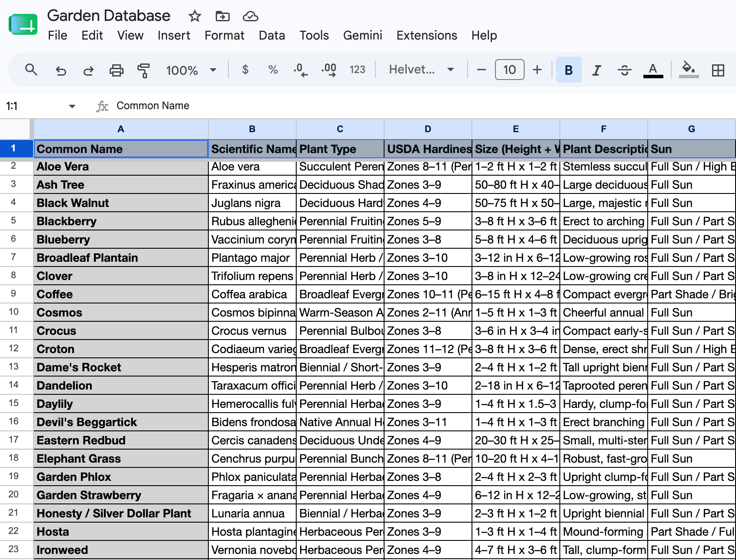The width and height of the screenshot is (736, 560).
Task: Click Honesty / Silver Dollar Plant cell
Action: click(x=121, y=513)
